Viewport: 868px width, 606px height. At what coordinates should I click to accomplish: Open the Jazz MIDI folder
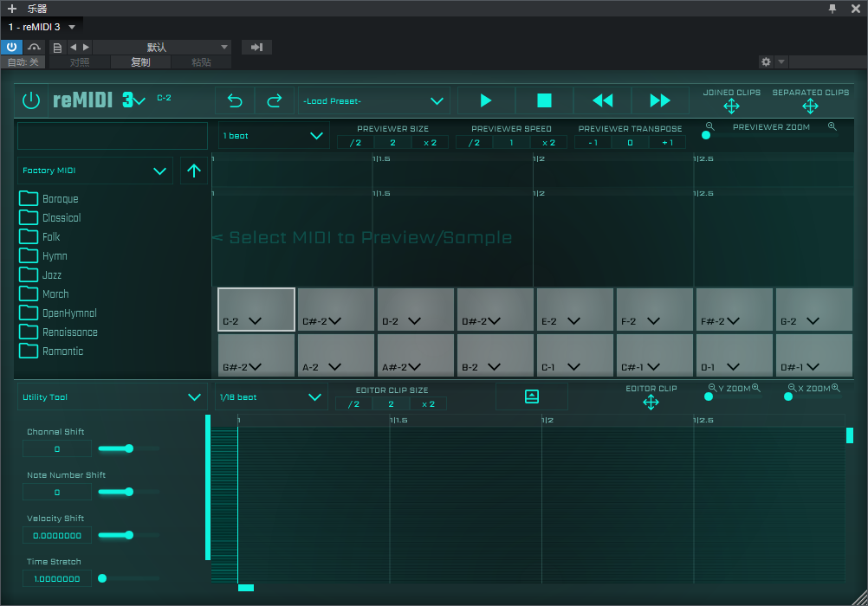(x=41, y=275)
